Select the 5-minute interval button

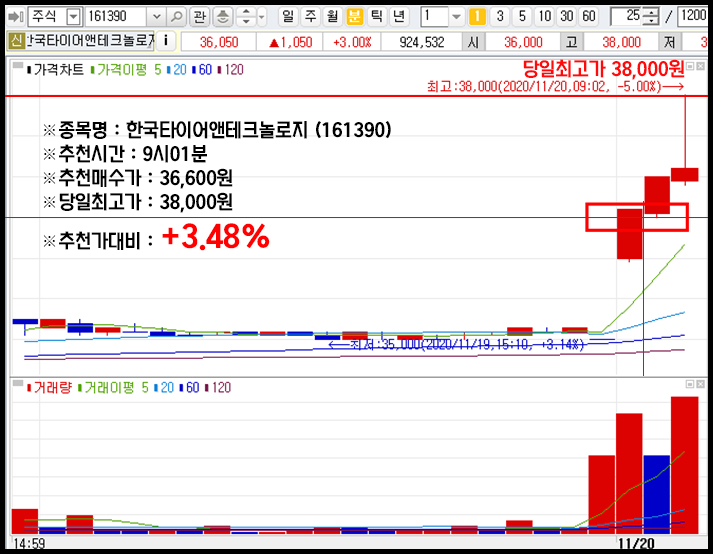click(x=522, y=17)
